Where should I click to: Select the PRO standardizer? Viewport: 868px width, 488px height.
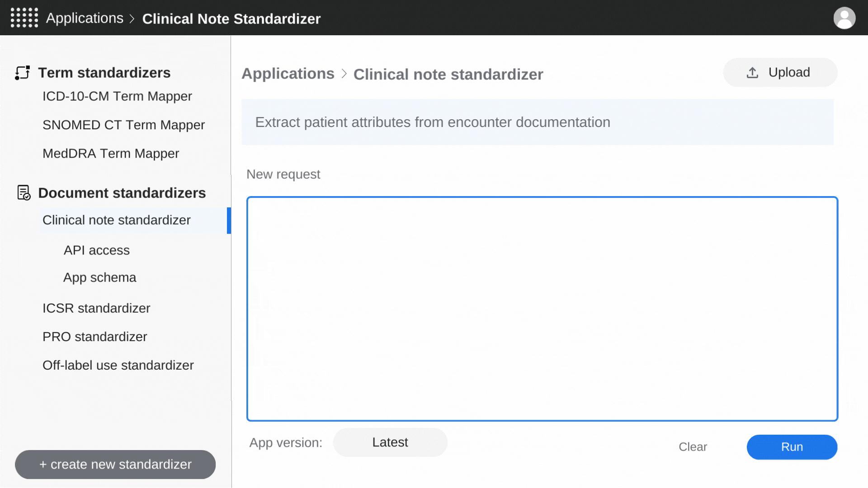pyautogui.click(x=94, y=337)
